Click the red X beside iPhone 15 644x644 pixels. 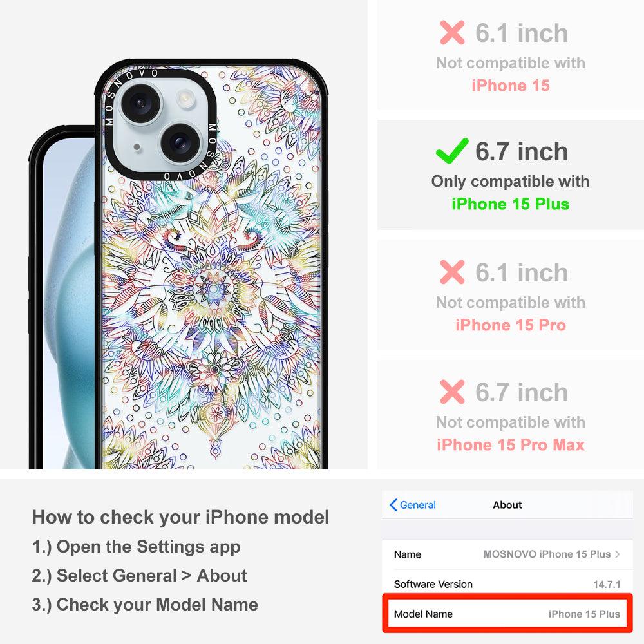tap(452, 32)
